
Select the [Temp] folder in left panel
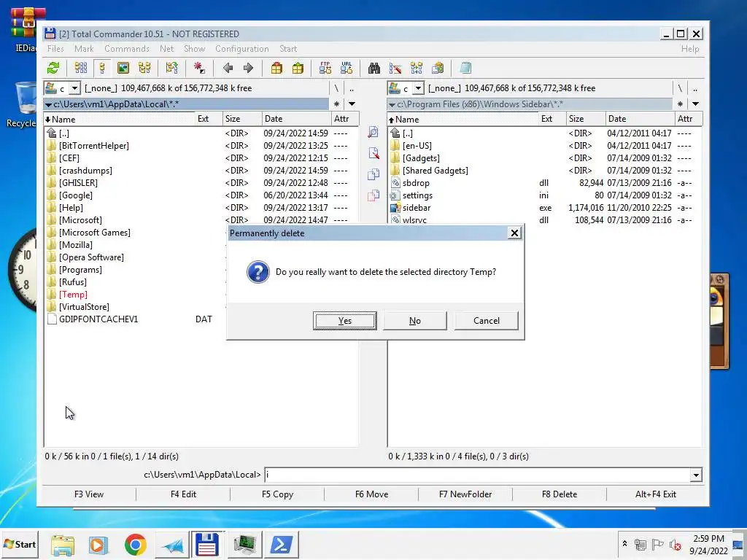73,295
